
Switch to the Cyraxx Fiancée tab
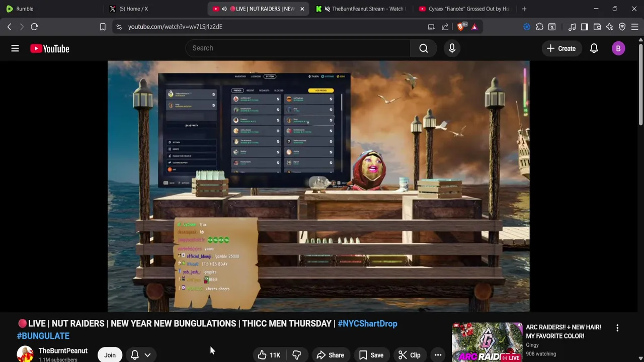pos(464,9)
